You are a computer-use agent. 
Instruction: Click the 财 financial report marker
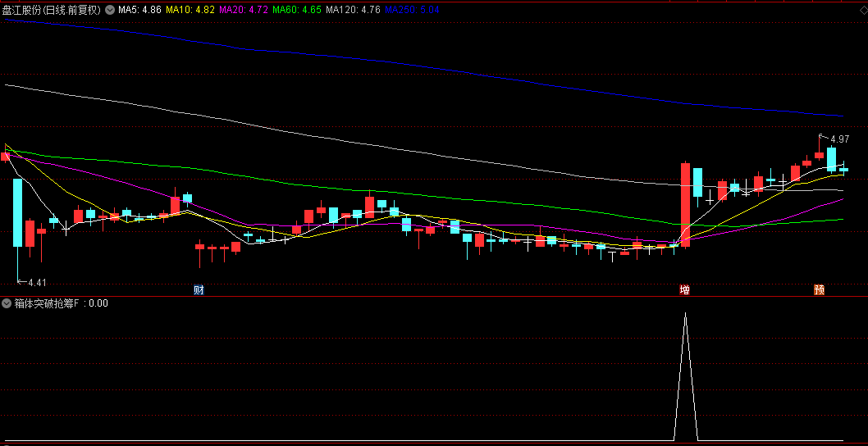click(199, 289)
